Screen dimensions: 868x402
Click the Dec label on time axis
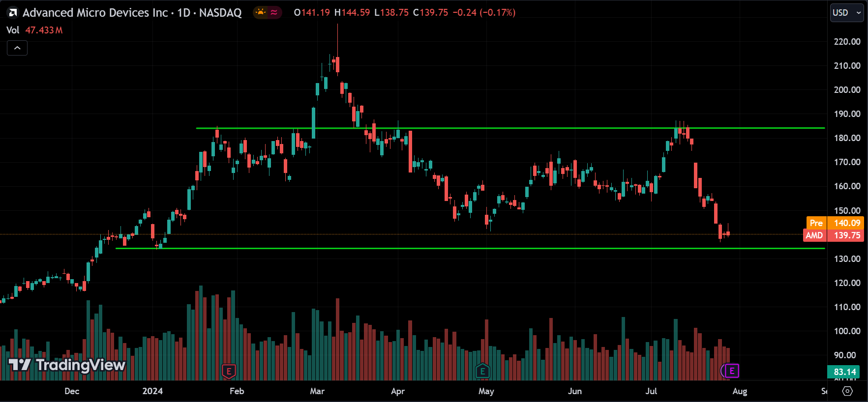pyautogui.click(x=72, y=391)
